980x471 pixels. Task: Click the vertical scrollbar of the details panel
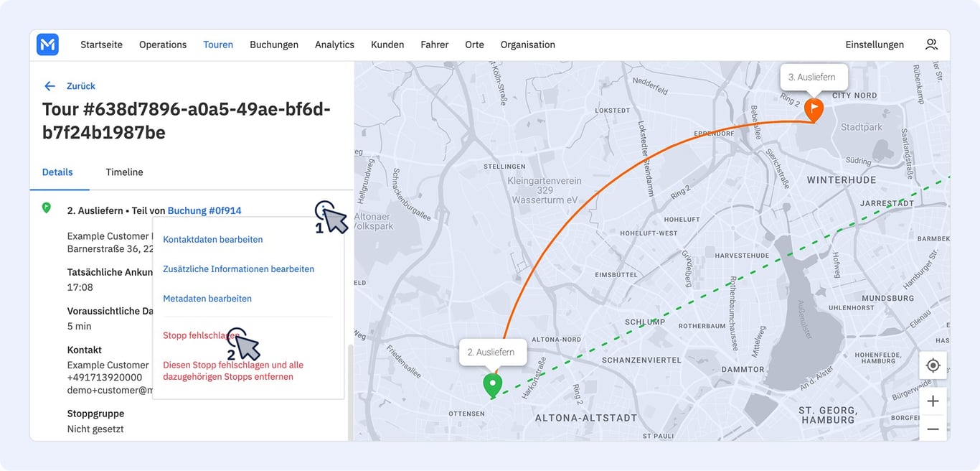[x=350, y=392]
